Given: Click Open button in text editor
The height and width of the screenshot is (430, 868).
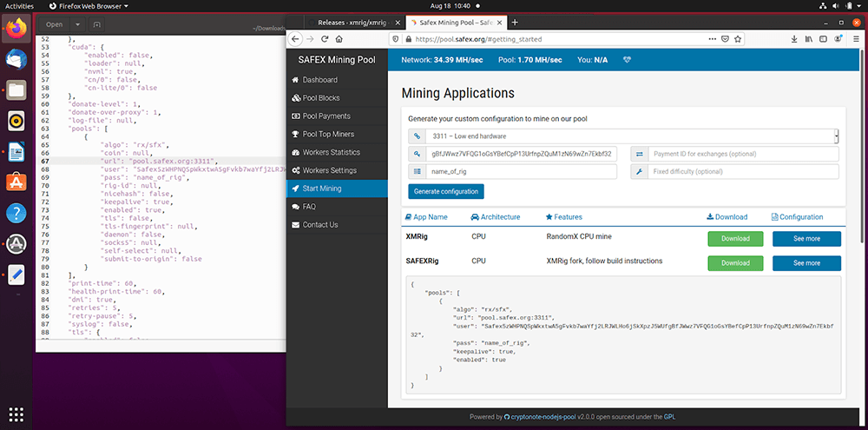Looking at the screenshot, I should [54, 24].
